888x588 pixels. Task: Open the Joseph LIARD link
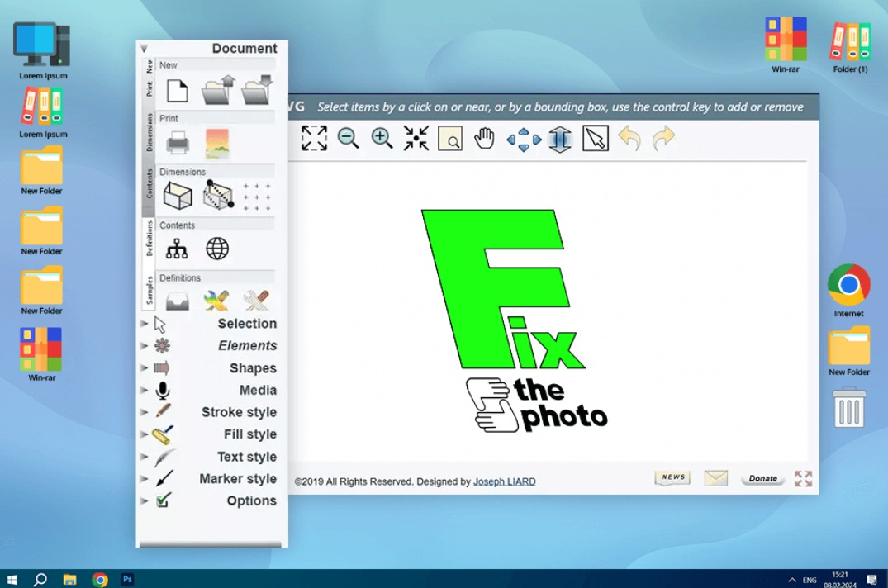click(504, 481)
